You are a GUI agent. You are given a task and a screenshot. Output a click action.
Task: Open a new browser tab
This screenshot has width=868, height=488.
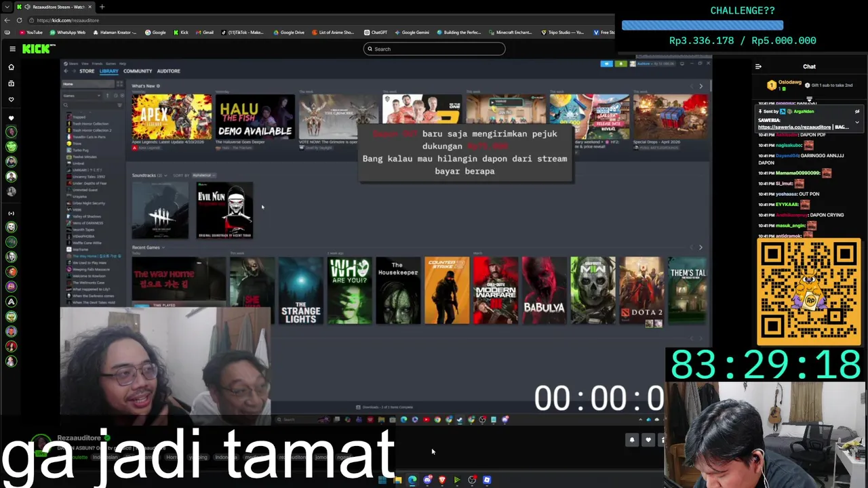point(102,7)
